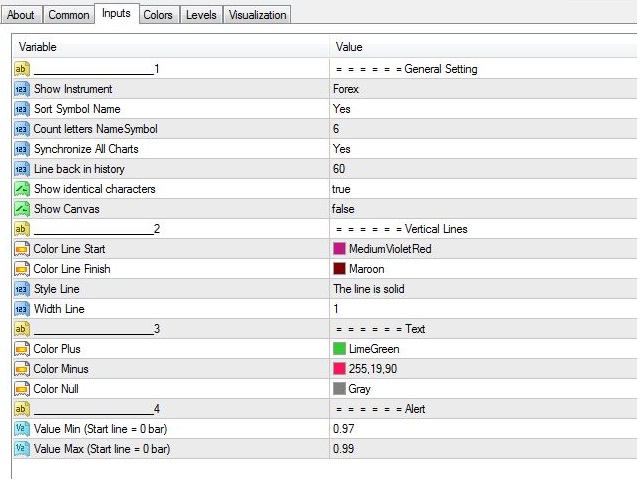Switch to the Colors tab
Image resolution: width=640 pixels, height=480 pixels.
[157, 15]
